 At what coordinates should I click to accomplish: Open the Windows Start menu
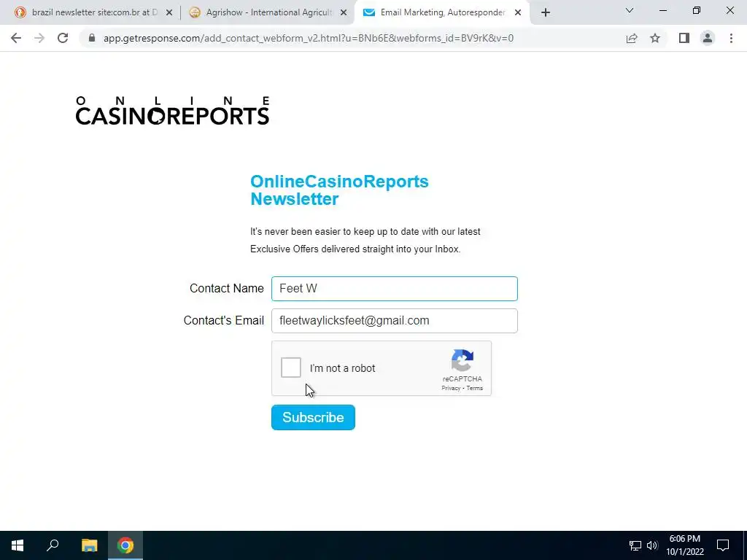click(x=18, y=545)
